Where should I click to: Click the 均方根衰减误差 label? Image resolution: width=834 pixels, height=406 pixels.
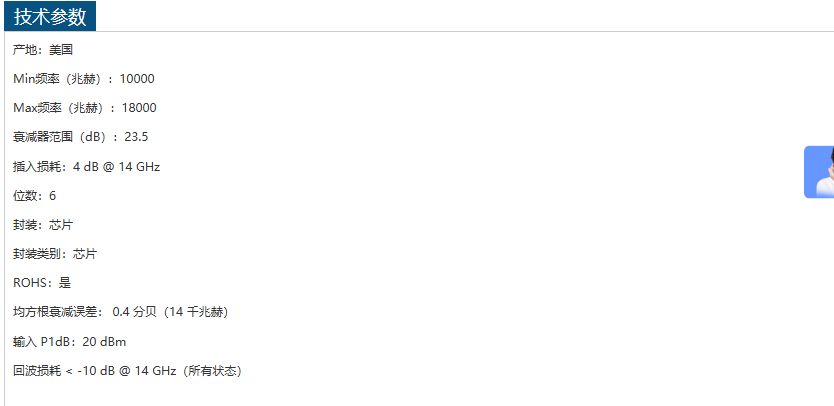(x=55, y=312)
